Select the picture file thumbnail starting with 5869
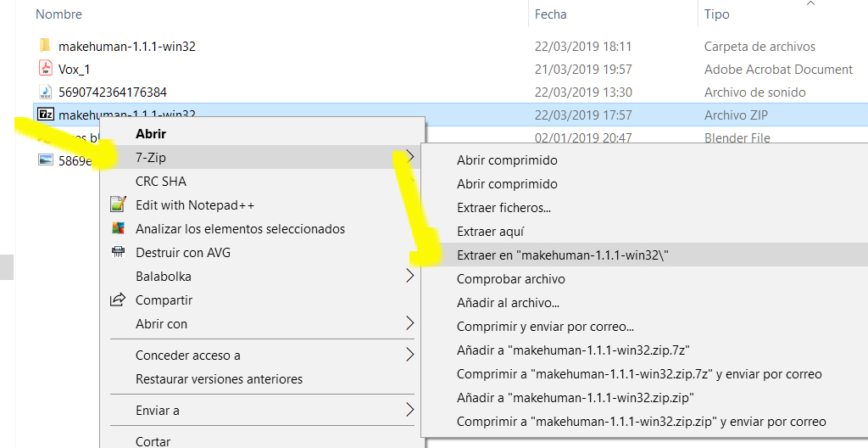Image resolution: width=868 pixels, height=448 pixels. pyautogui.click(x=46, y=160)
